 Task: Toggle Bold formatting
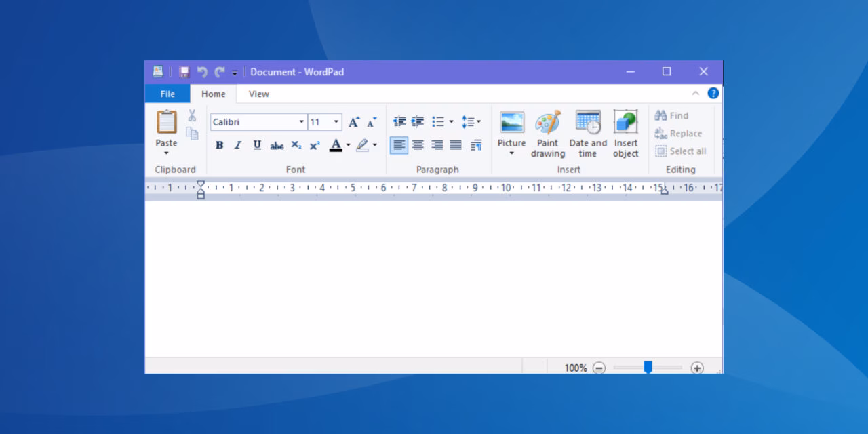pyautogui.click(x=219, y=145)
